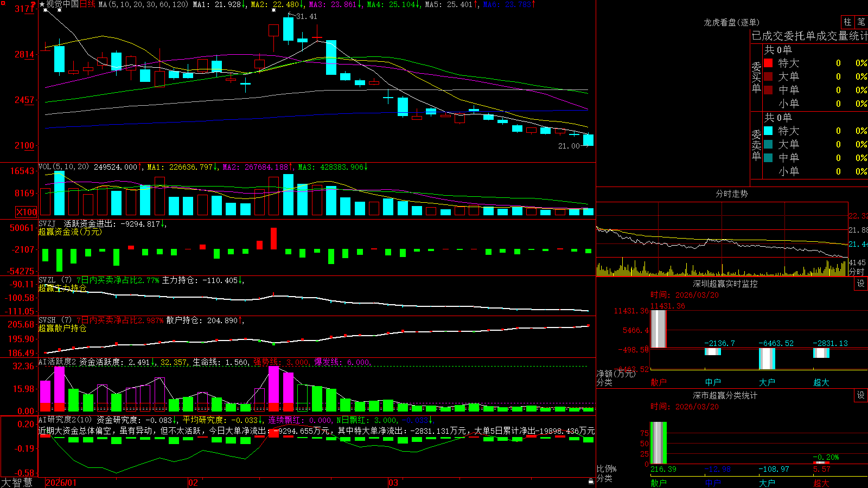868x488 pixels.
Task: Click magenta MA3: 23.861 indicator value
Action: tap(336, 4)
